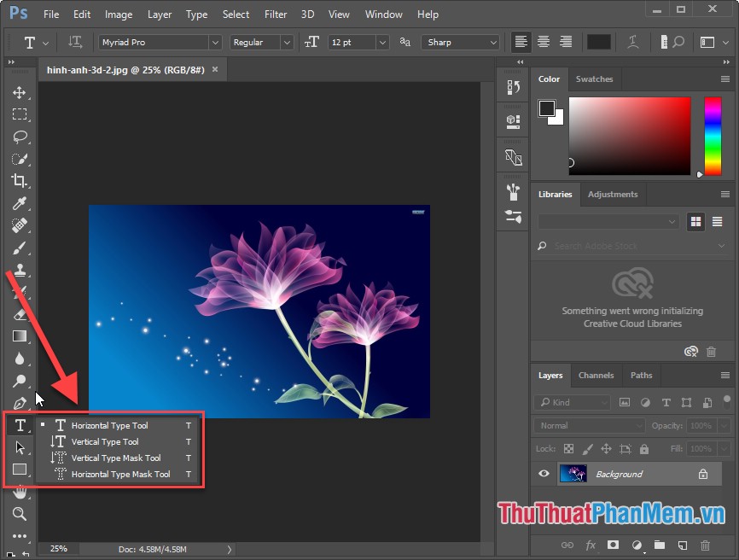Open layer styles with the fx icon
Image resolution: width=739 pixels, height=560 pixels.
pyautogui.click(x=591, y=545)
